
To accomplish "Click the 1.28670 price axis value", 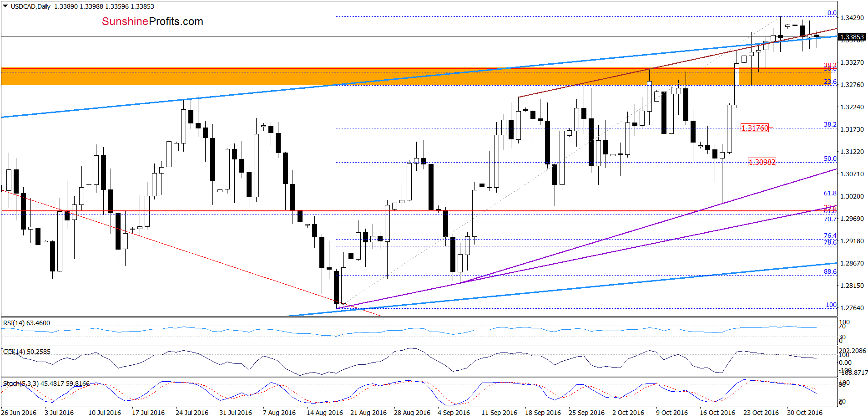I will pyautogui.click(x=852, y=263).
